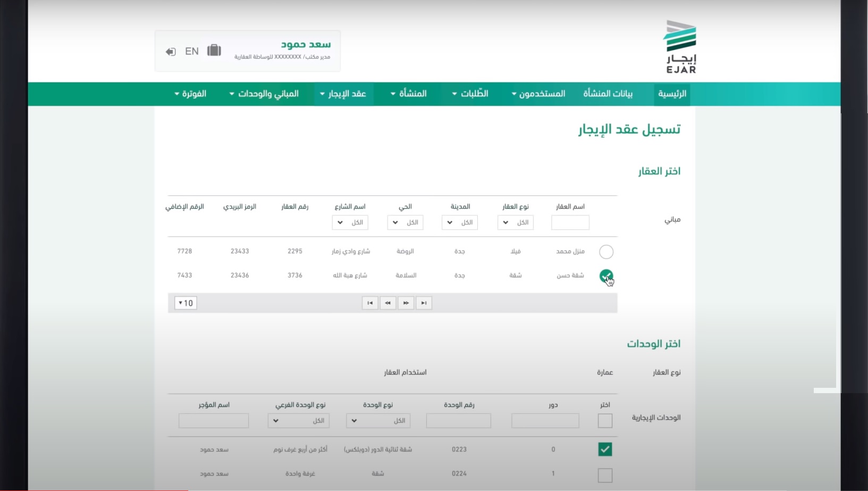Switch language with the EN button
The image size is (868, 491).
[x=192, y=51]
